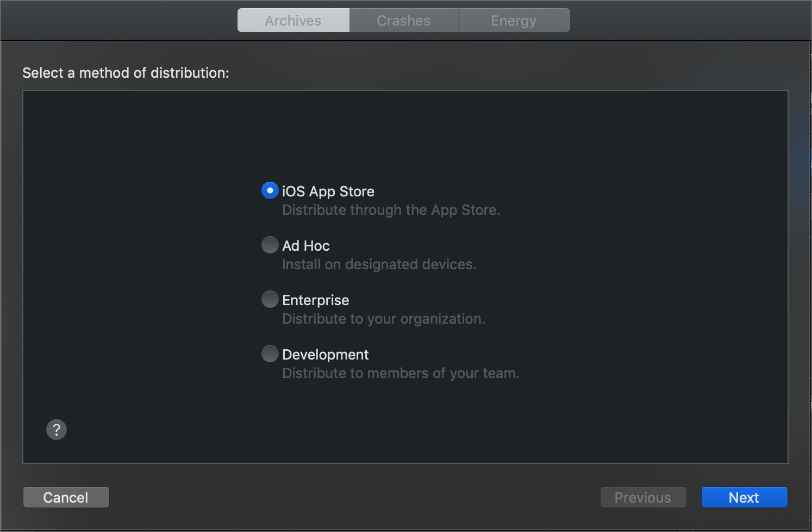Click the Previous button
The height and width of the screenshot is (532, 812).
[644, 497]
